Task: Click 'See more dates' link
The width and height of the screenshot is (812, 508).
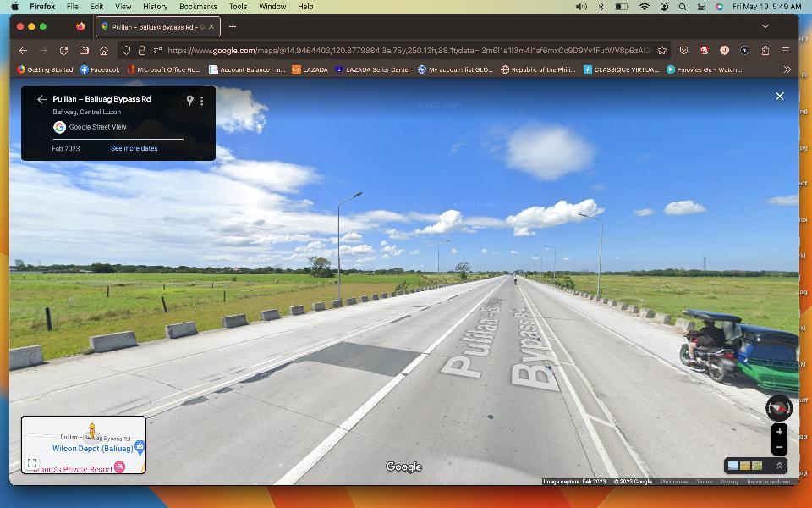Action: coord(134,148)
